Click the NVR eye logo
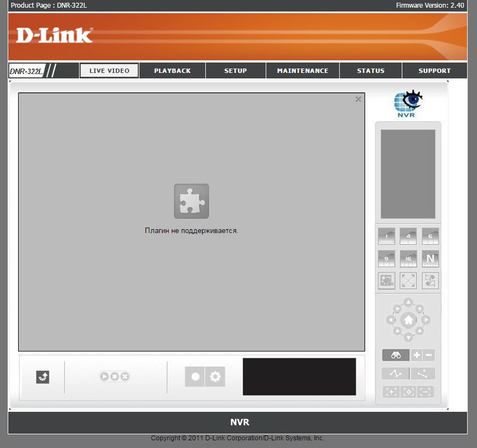 pyautogui.click(x=408, y=103)
